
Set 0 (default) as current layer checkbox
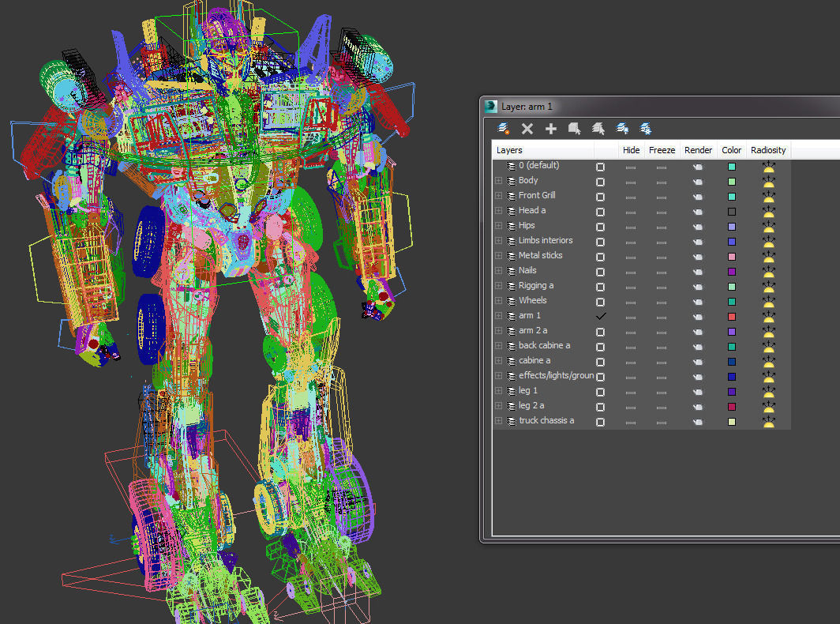pos(601,167)
